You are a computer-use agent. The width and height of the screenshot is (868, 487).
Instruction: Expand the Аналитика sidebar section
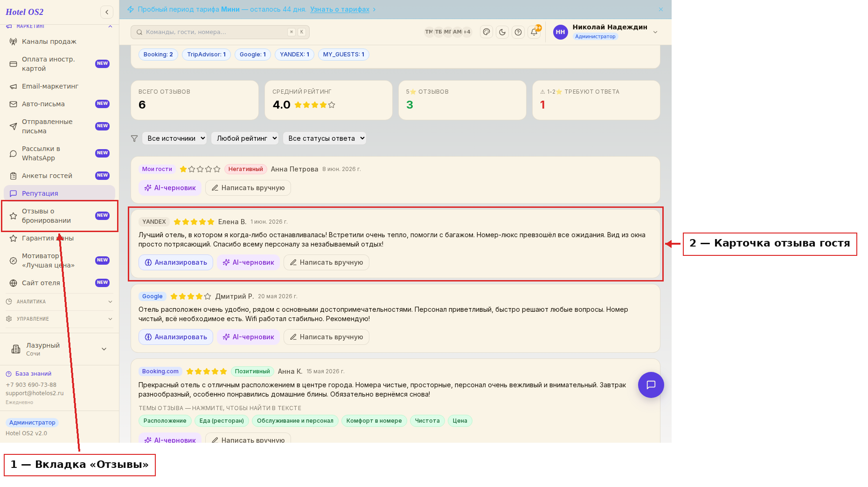(x=59, y=302)
